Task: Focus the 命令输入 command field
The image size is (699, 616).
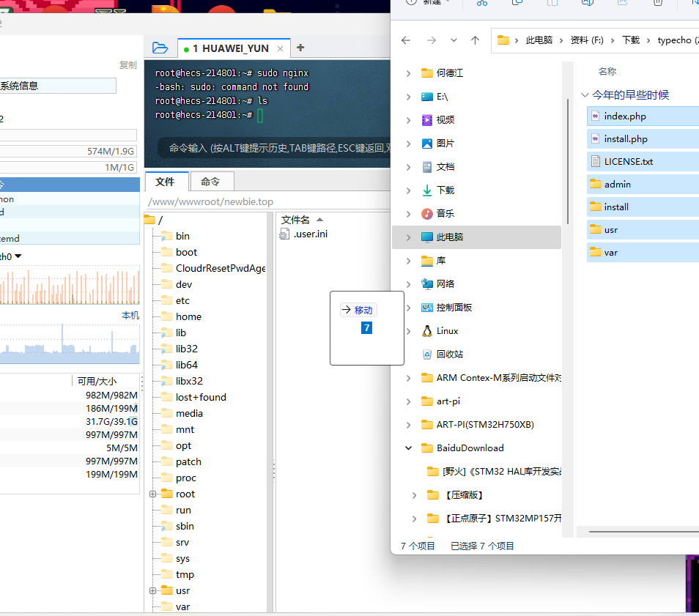Action: 274,148
